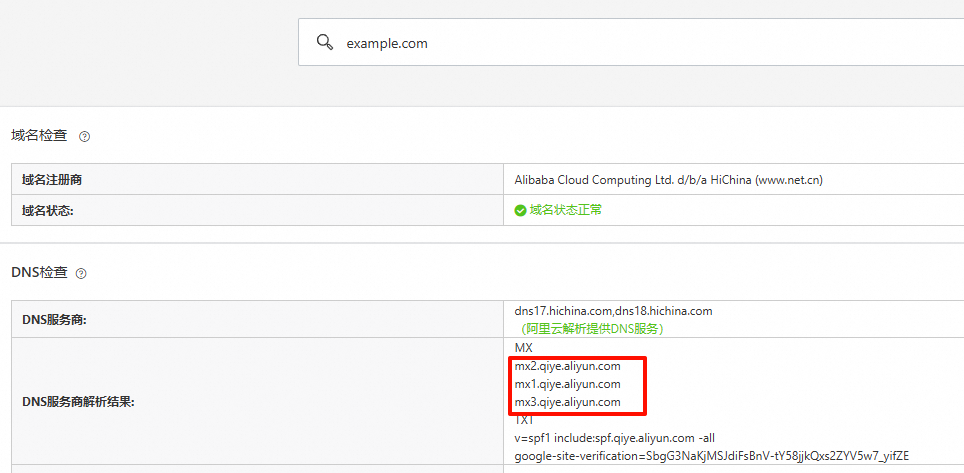Focus the search field containing example.com
The width and height of the screenshot is (964, 473).
pos(600,43)
